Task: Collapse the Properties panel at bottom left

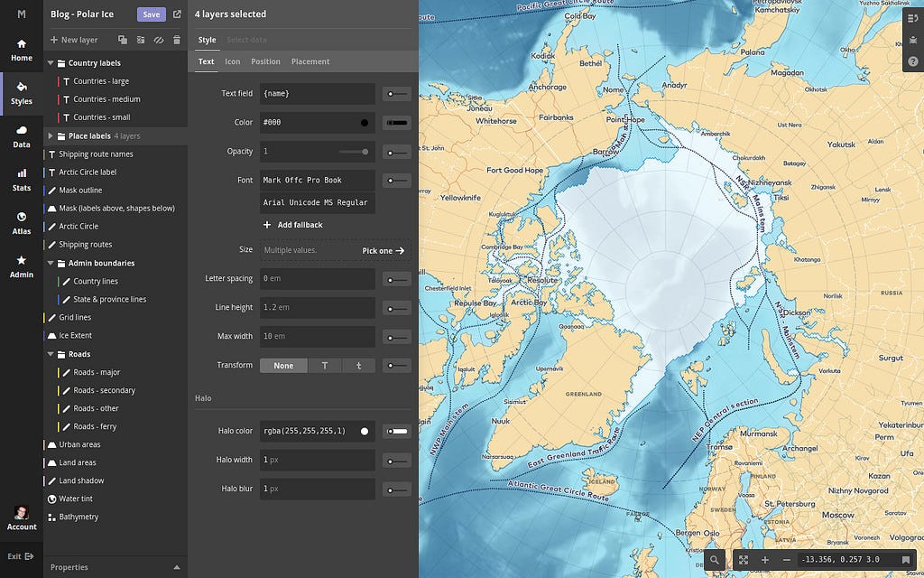Action: pos(177,567)
